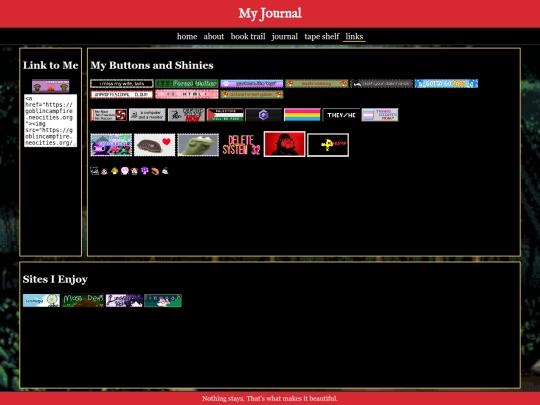Click the Sites I Enjoy heading

(55, 279)
